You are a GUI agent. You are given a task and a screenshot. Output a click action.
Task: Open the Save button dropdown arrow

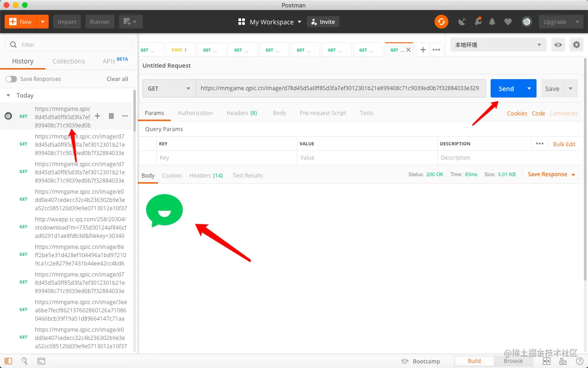tap(571, 88)
